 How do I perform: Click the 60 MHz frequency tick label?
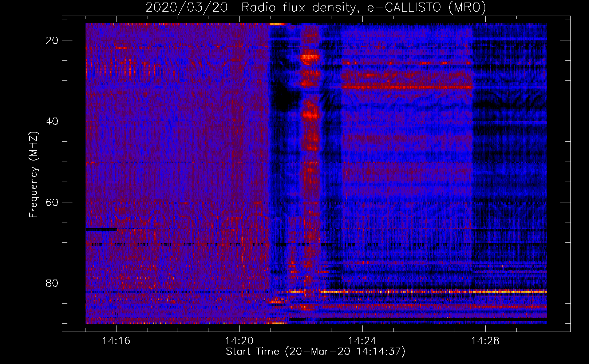52,202
